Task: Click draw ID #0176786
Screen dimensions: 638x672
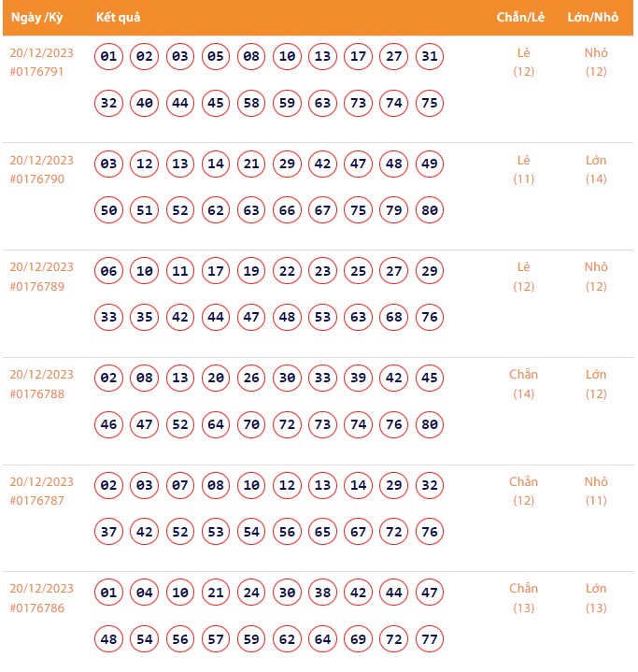Action: pyautogui.click(x=36, y=608)
